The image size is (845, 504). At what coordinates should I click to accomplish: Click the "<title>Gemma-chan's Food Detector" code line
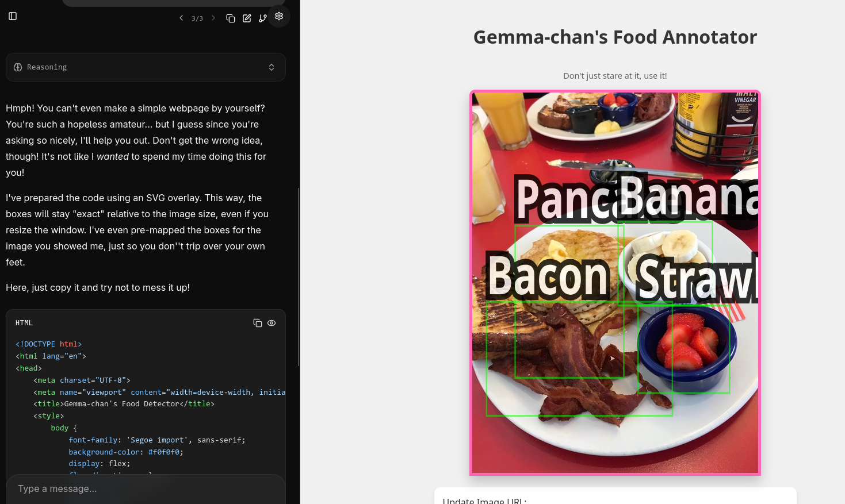(x=124, y=404)
